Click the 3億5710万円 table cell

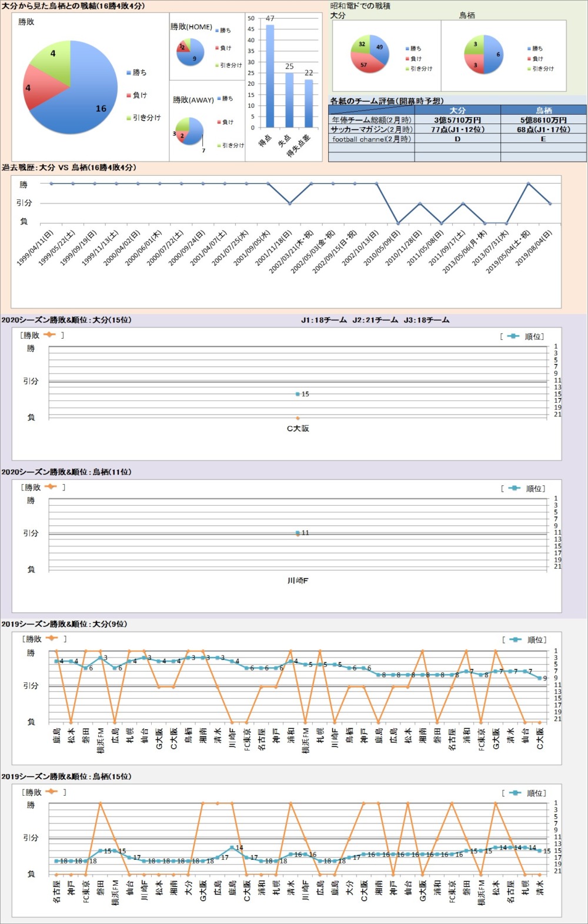pyautogui.click(x=457, y=120)
